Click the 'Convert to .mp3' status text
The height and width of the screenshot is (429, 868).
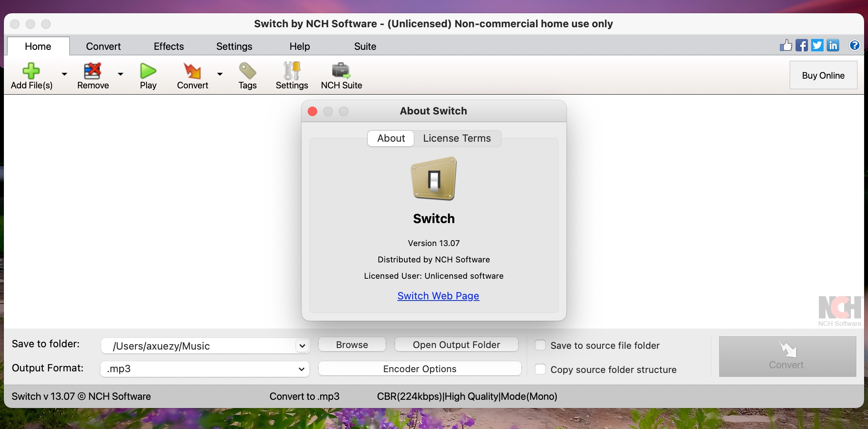304,396
